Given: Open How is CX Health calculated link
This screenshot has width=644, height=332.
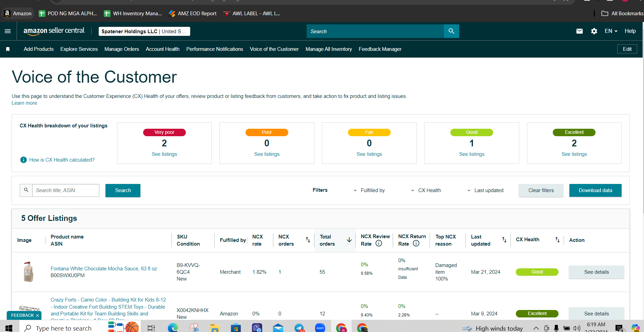Looking at the screenshot, I should tap(62, 160).
